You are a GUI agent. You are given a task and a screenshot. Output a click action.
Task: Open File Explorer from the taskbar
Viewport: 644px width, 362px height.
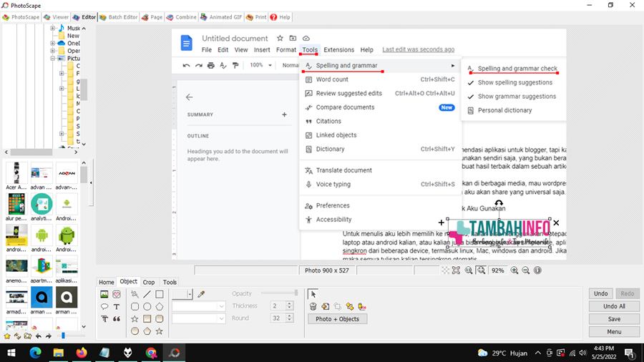click(59, 353)
